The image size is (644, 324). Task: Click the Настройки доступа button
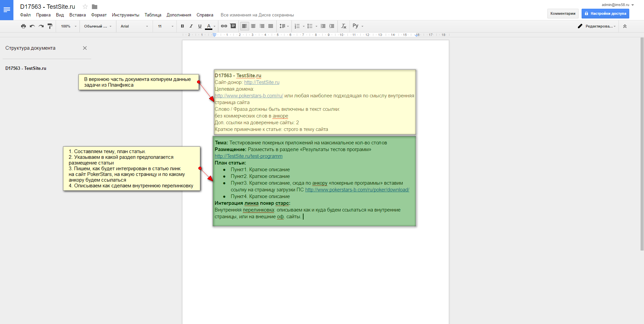coord(605,14)
